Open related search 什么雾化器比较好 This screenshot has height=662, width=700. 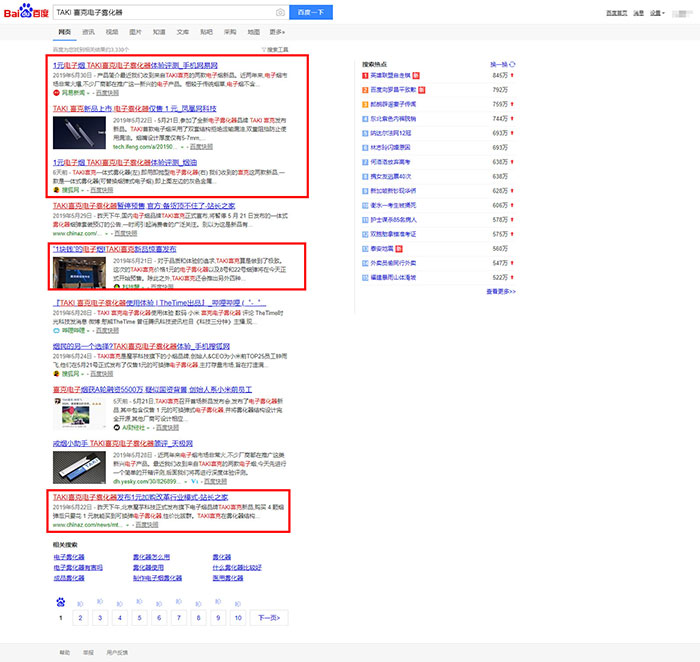click(237, 567)
